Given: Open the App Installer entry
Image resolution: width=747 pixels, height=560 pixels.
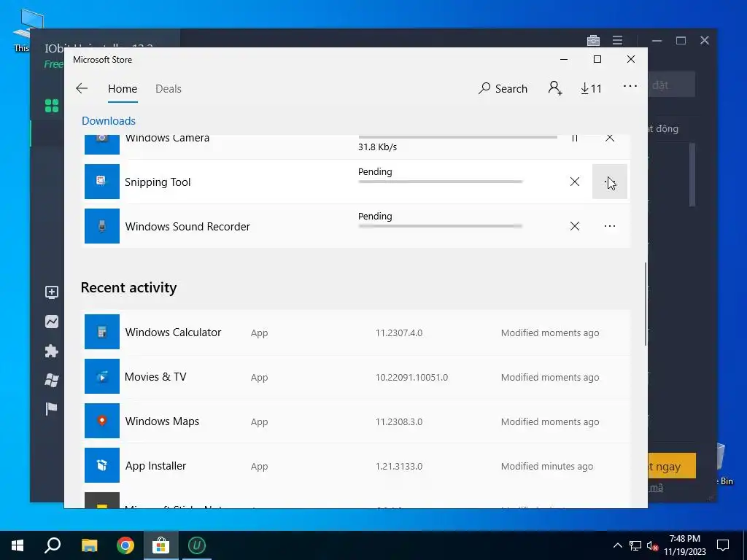Looking at the screenshot, I should coord(357,465).
